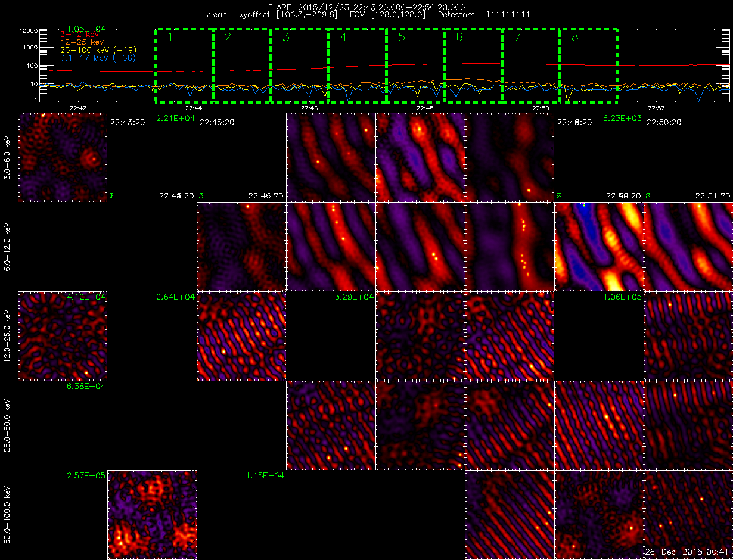Image resolution: width=733 pixels, height=560 pixels.
Task: Click the green 2.64E+04 value
Action: (x=175, y=297)
